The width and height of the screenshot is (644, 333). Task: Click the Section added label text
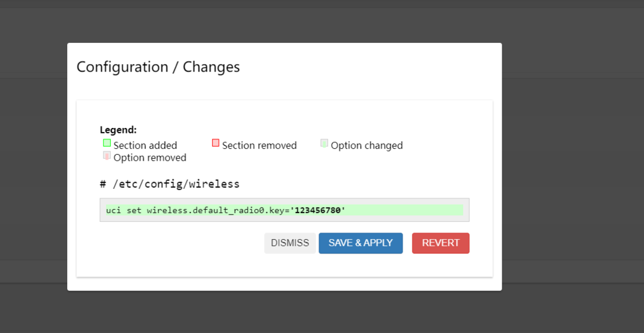pos(146,145)
